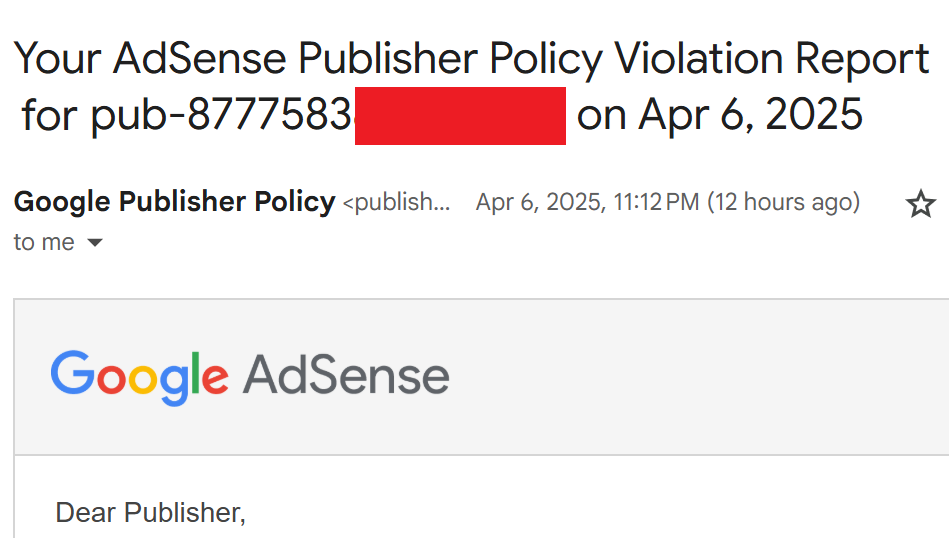Click empty gray banner area right of logo

(696, 376)
